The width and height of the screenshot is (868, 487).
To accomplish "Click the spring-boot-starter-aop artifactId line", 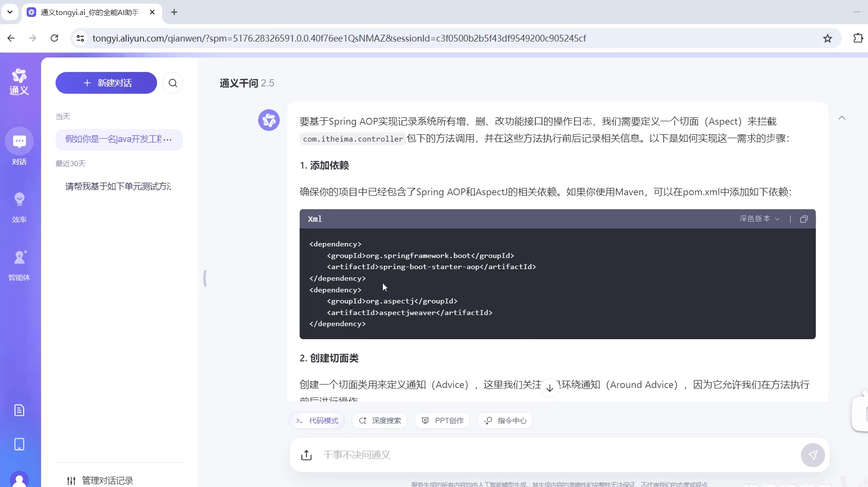I will (x=432, y=267).
